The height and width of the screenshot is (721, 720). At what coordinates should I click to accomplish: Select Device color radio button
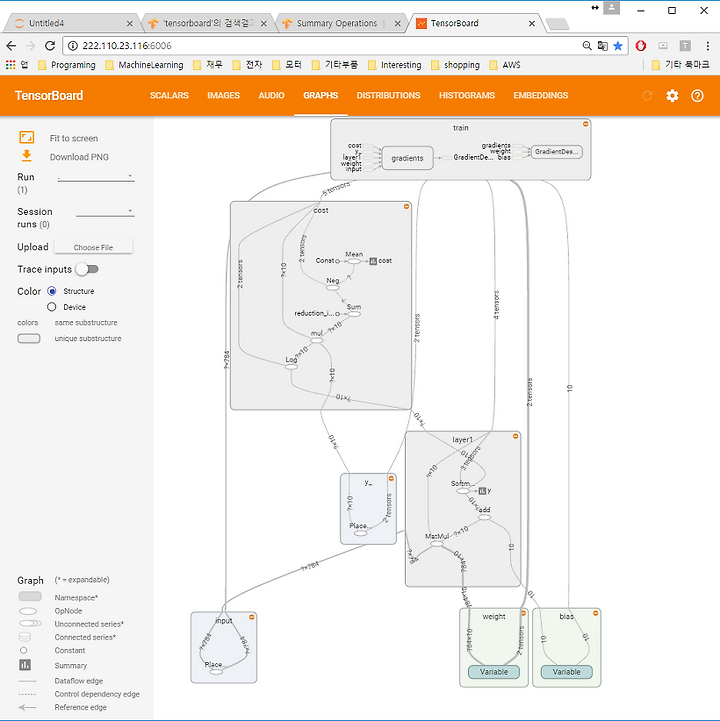51,307
